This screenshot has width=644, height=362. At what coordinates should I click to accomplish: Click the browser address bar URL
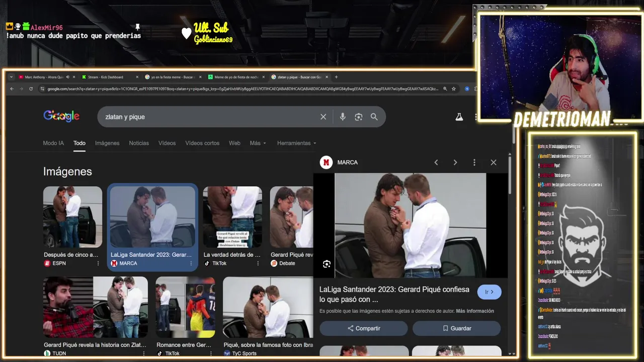pos(243,89)
